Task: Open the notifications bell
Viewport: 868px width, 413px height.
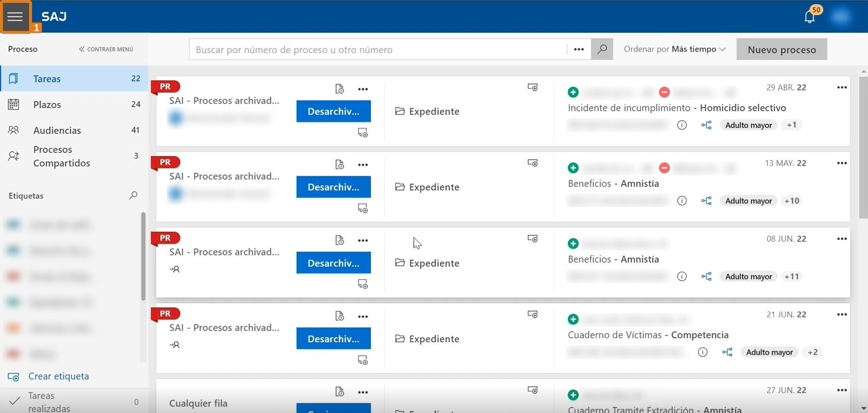Action: coord(810,17)
